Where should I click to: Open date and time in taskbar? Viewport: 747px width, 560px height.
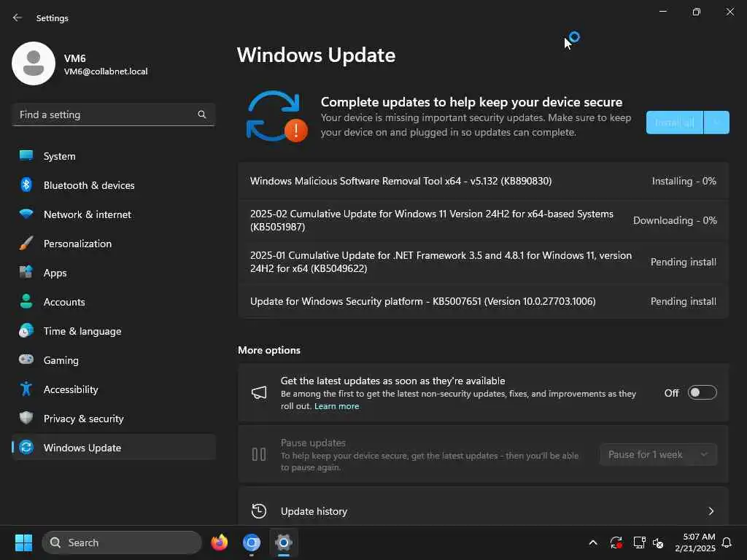[695, 542]
